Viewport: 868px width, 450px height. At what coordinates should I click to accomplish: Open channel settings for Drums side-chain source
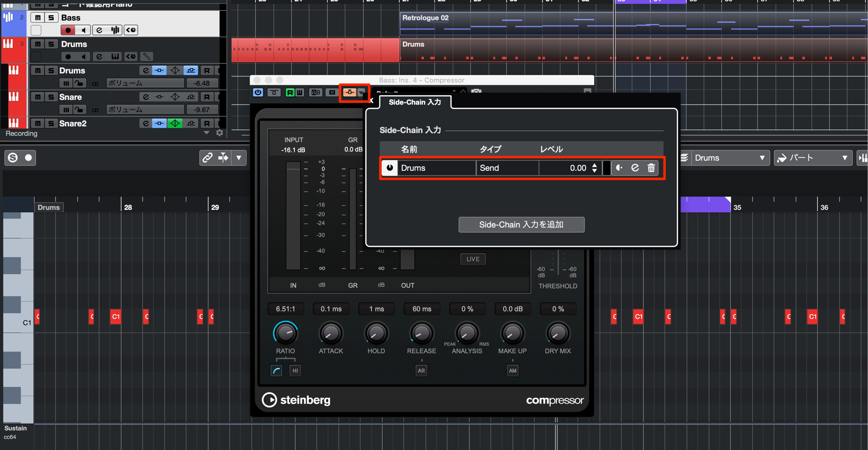click(x=635, y=168)
